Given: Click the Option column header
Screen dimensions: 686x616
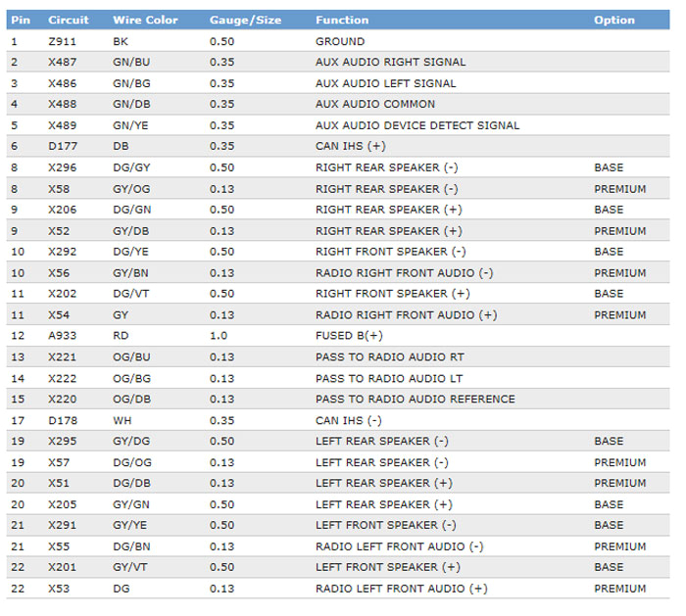Looking at the screenshot, I should (613, 20).
